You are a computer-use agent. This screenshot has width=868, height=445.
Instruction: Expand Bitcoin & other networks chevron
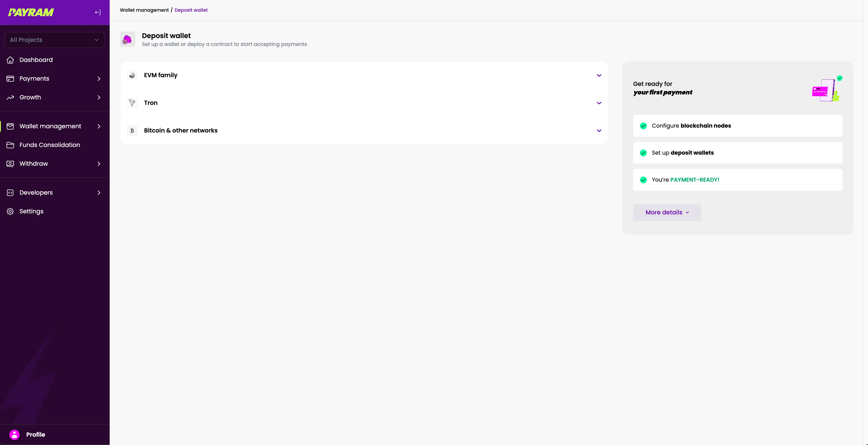coord(599,130)
